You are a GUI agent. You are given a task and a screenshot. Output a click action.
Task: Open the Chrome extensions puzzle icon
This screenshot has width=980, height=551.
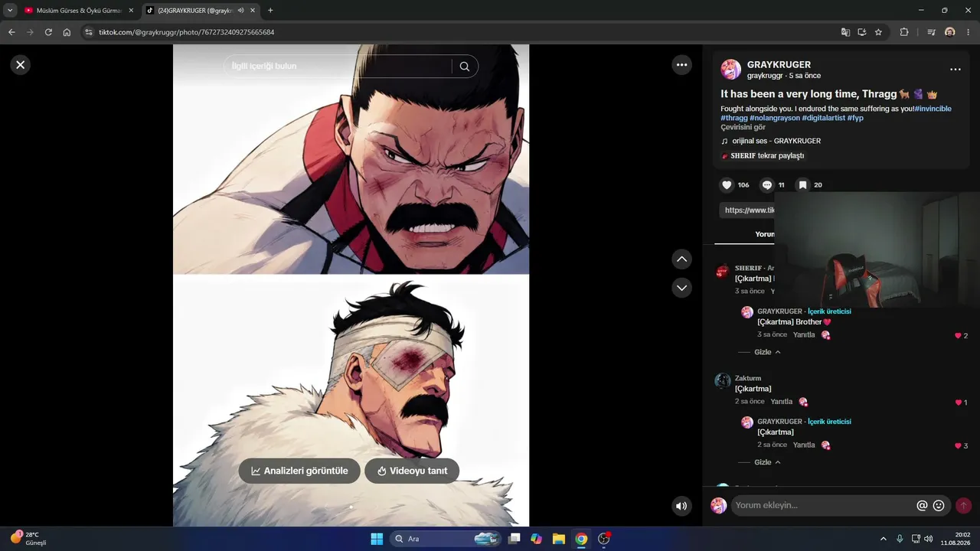tap(904, 32)
